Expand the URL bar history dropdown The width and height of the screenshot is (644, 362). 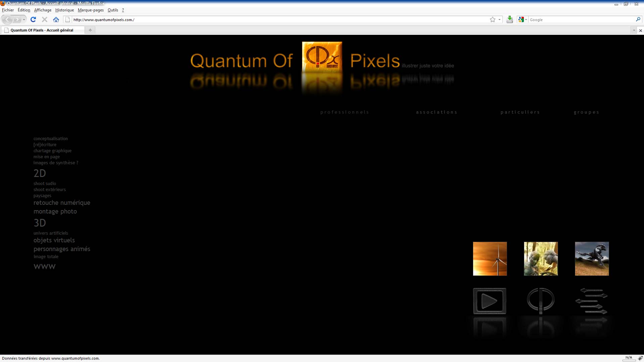[x=499, y=19]
